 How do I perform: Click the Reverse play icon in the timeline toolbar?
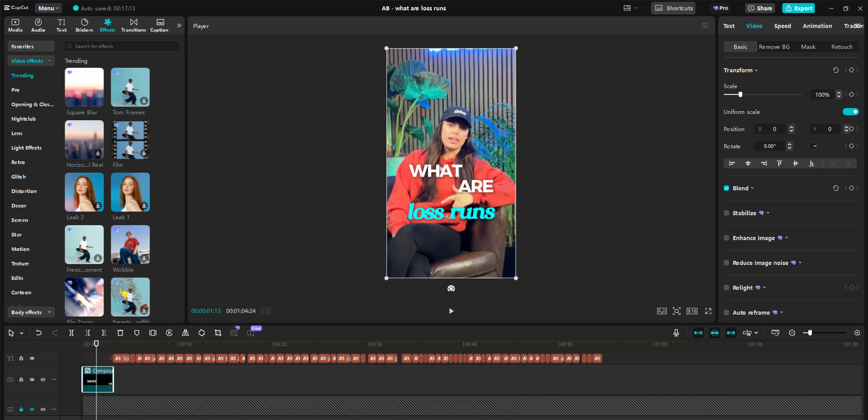(169, 333)
